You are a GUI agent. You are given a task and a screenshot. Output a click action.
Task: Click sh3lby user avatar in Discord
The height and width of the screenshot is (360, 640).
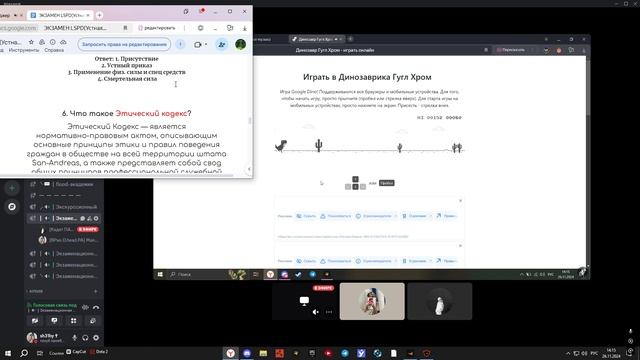(31, 337)
